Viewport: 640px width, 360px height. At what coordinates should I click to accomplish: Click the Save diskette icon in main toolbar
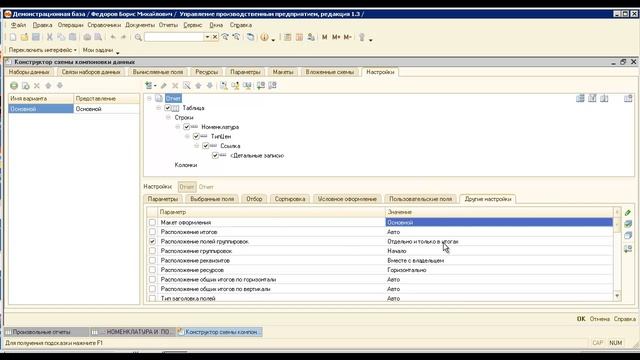coord(36,37)
